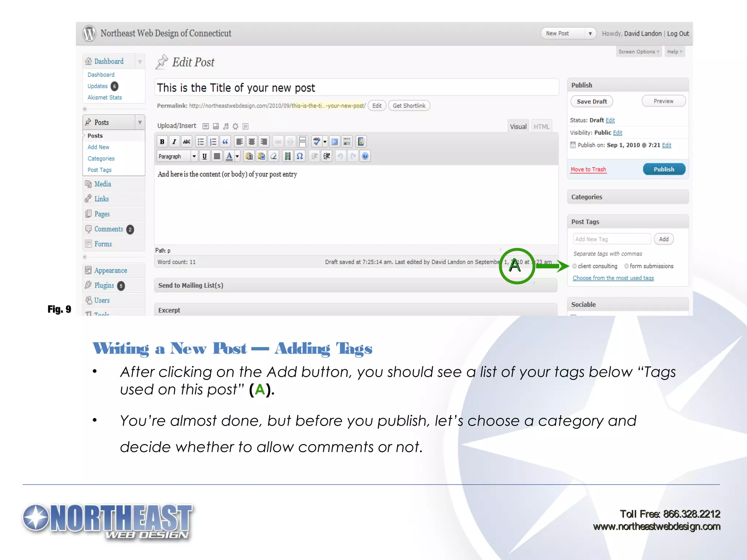This screenshot has width=747, height=560.
Task: Click into the post body editor
Action: coord(356,205)
